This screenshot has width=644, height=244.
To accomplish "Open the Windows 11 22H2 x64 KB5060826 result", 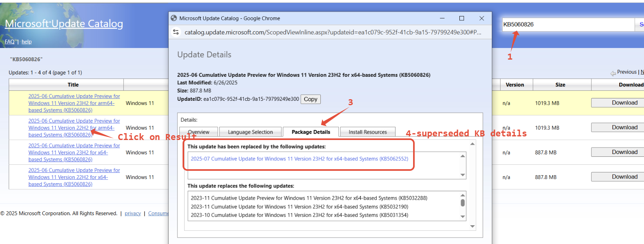I will [x=74, y=177].
